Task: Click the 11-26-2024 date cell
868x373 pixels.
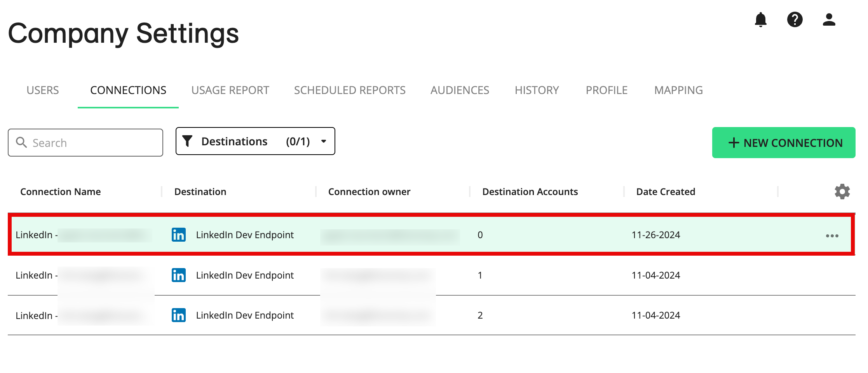Action: (656, 235)
